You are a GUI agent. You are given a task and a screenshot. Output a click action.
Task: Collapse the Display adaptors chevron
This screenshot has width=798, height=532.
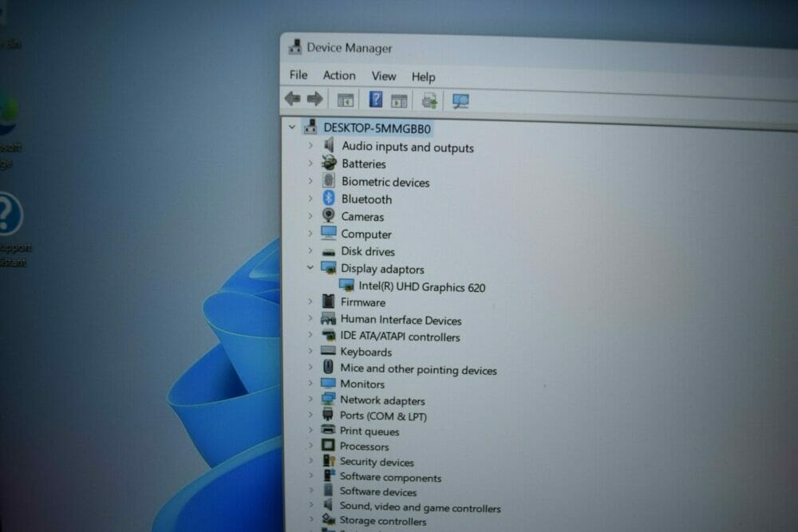(x=310, y=267)
